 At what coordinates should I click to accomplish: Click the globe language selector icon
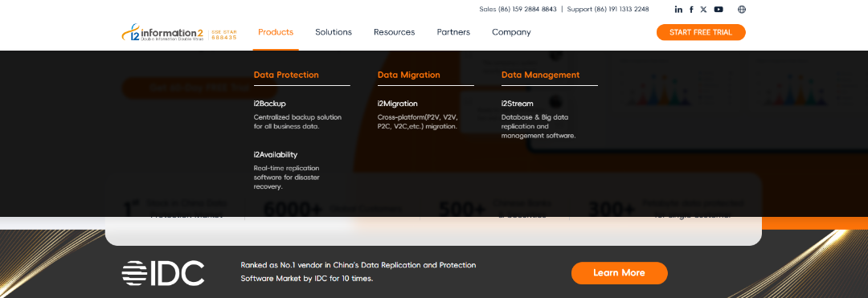click(x=742, y=10)
